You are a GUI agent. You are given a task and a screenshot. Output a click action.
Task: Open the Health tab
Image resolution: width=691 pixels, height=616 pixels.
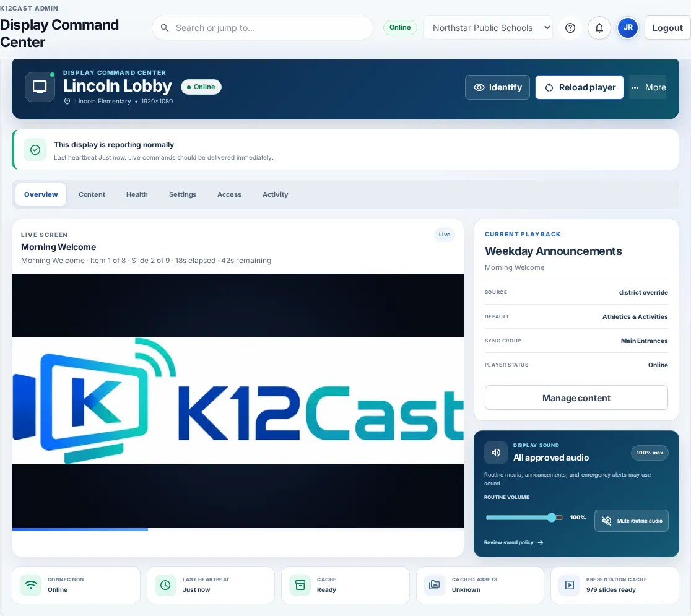point(137,194)
